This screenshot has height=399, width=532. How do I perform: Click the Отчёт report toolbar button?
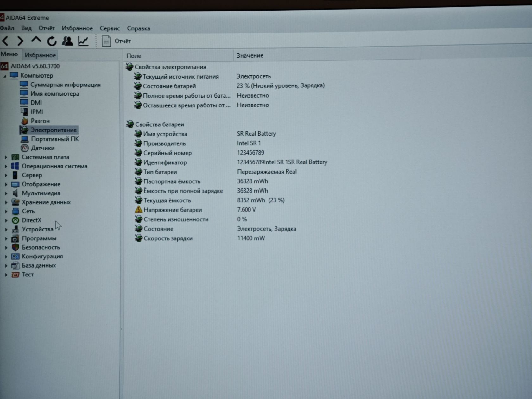pos(116,41)
